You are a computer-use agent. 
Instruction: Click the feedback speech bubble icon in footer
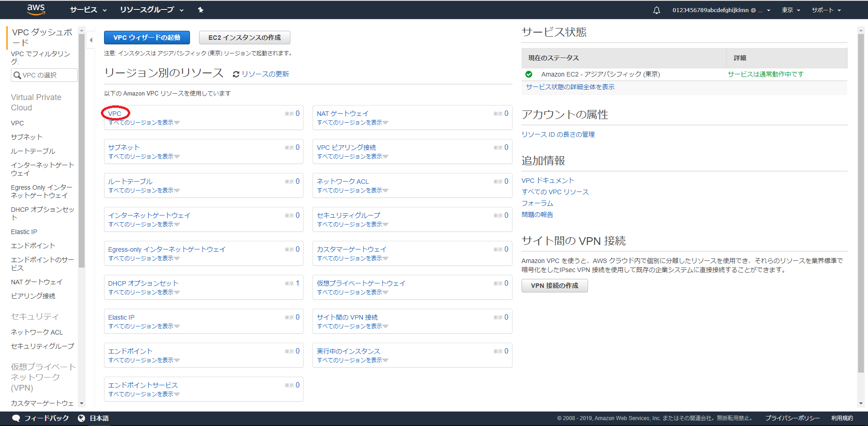pyautogui.click(x=17, y=418)
